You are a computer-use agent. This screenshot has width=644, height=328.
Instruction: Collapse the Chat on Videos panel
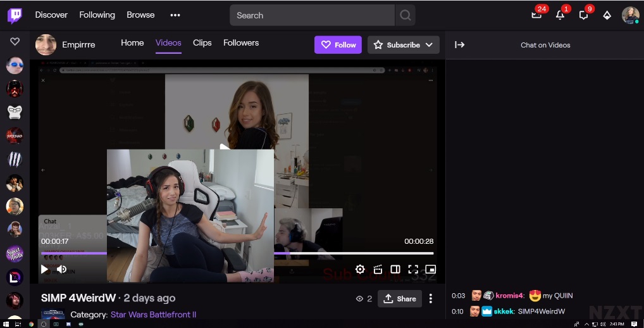click(460, 45)
